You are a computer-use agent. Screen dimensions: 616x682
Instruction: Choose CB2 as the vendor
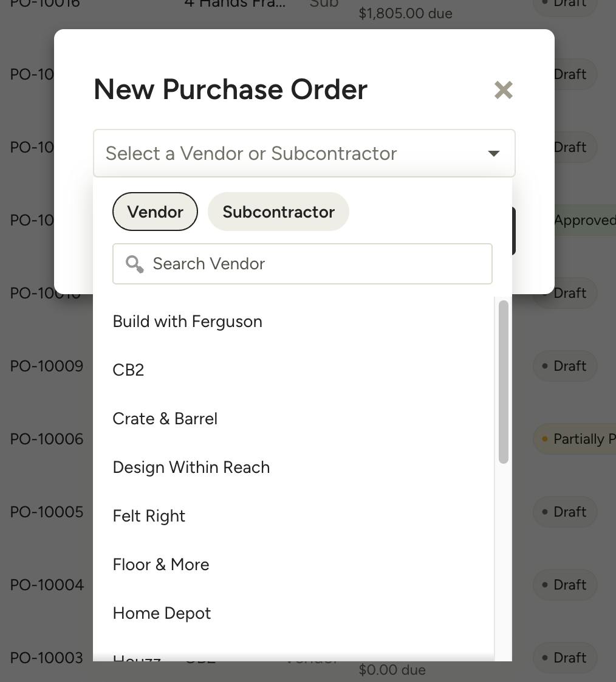[x=128, y=370]
